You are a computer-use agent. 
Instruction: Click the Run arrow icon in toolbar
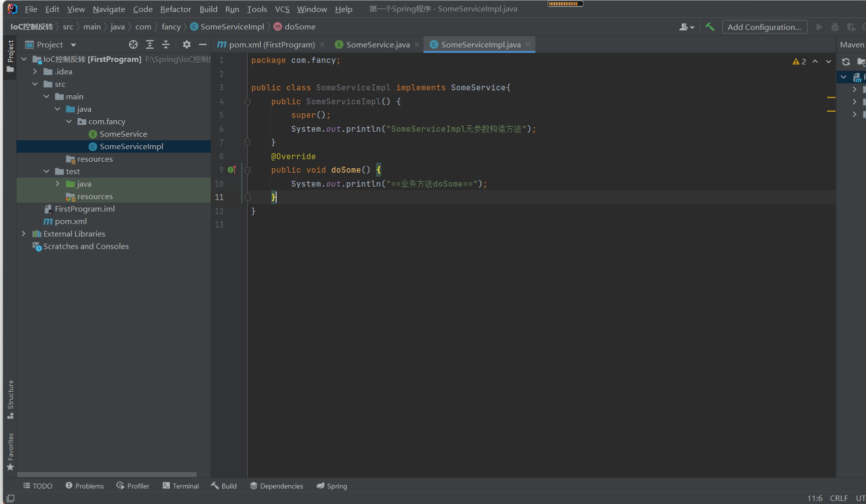(819, 27)
